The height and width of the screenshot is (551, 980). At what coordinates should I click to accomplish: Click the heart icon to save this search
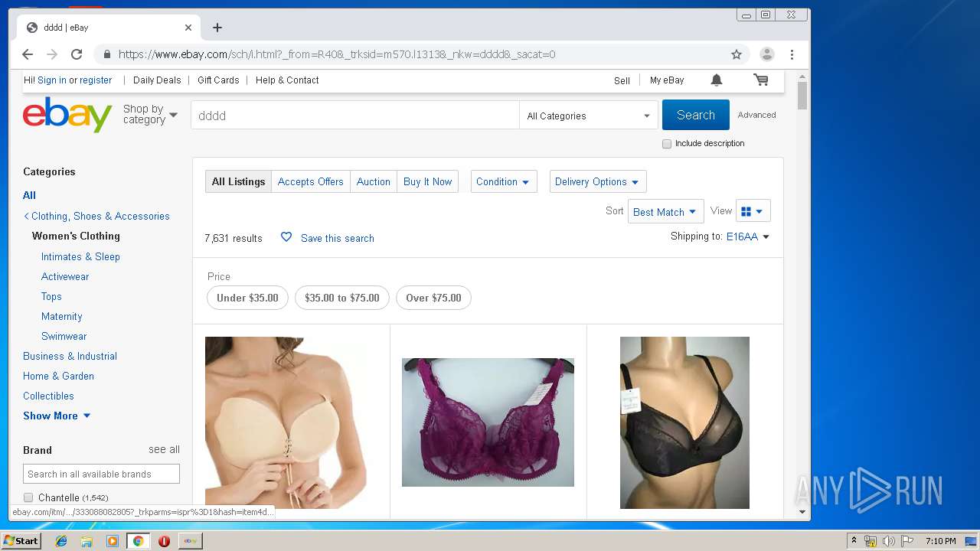[x=286, y=237]
